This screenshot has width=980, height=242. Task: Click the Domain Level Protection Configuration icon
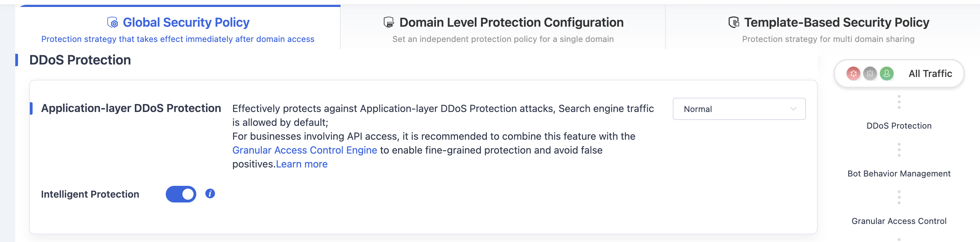coord(388,23)
